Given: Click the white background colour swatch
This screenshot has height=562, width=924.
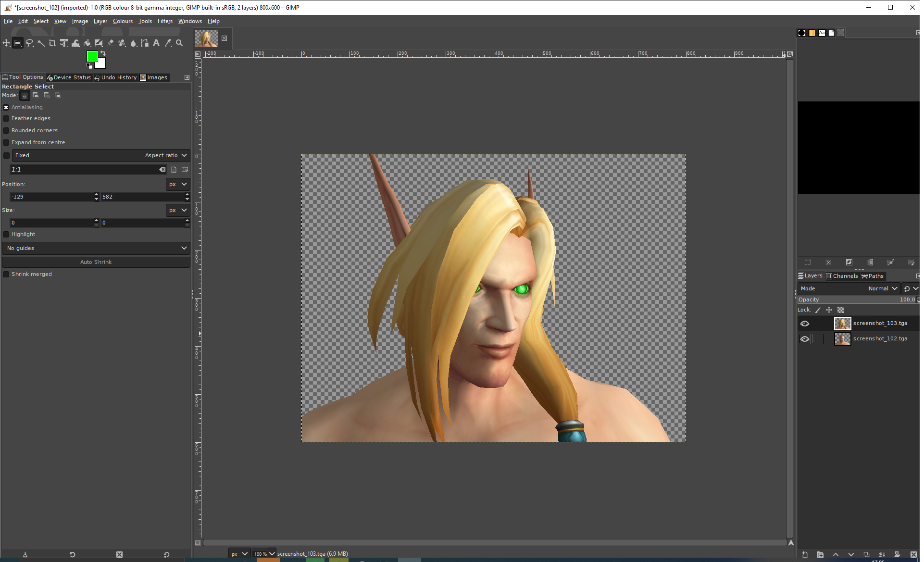Looking at the screenshot, I should 101,64.
